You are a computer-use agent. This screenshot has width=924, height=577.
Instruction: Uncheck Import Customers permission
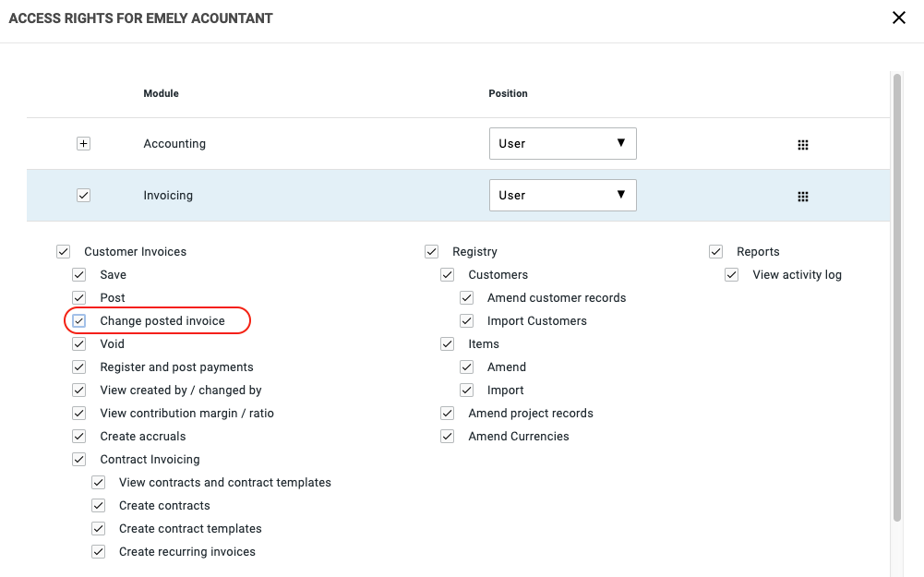point(467,321)
